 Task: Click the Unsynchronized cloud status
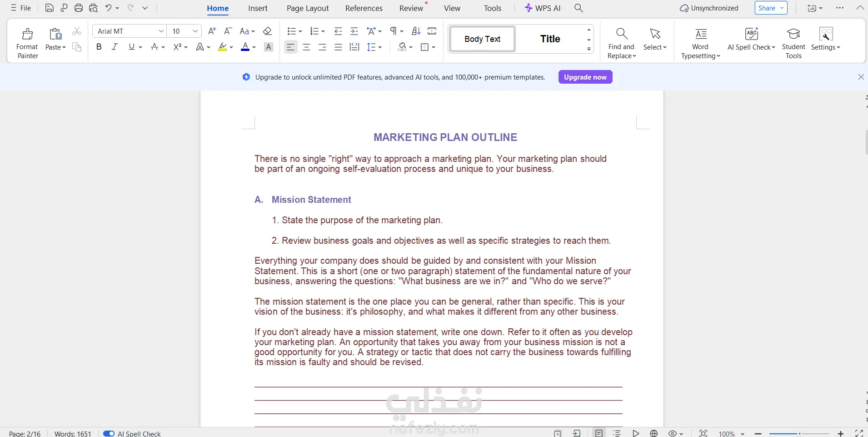point(709,8)
